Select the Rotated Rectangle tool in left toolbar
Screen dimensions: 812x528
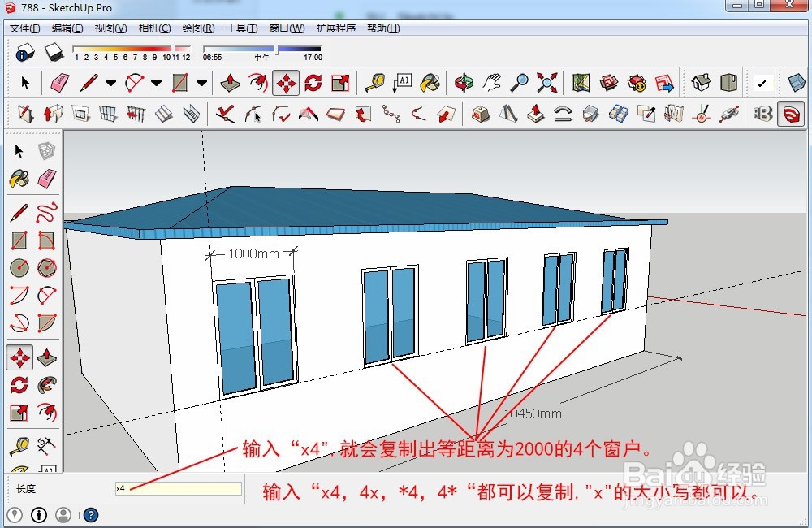46,240
